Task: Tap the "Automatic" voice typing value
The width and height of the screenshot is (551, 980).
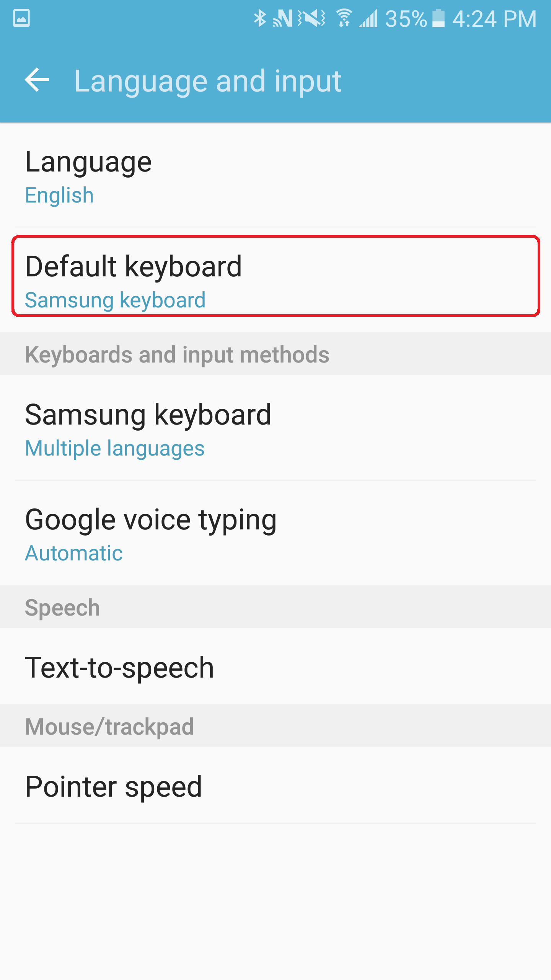Action: point(74,553)
